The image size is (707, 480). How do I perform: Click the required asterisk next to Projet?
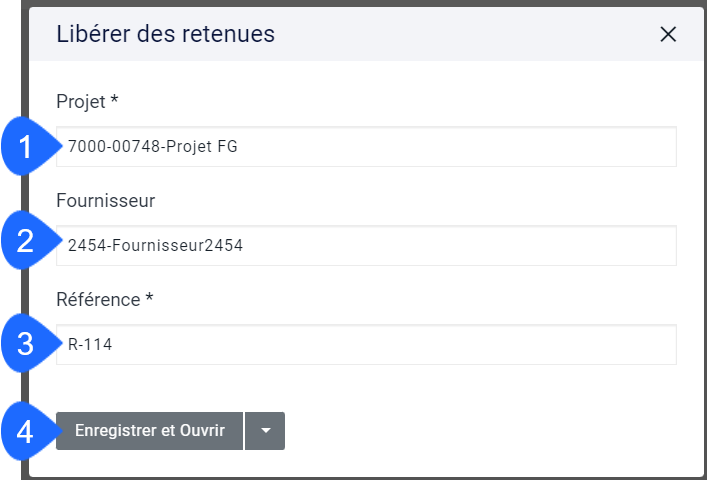click(115, 99)
